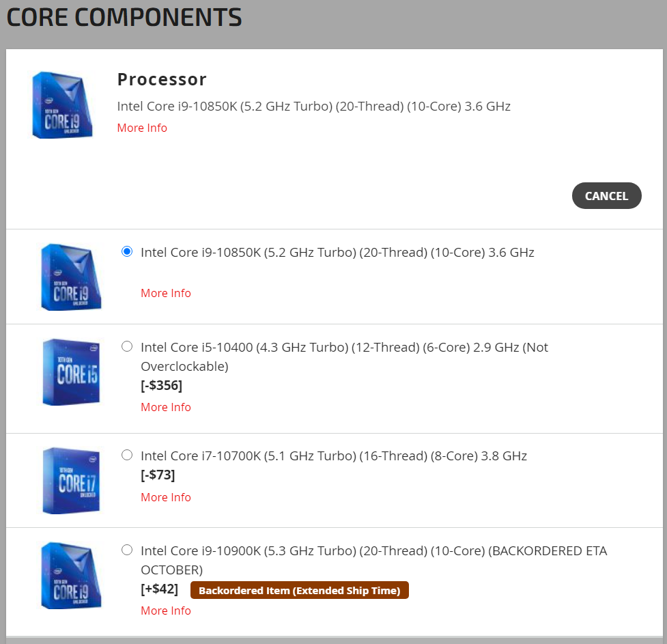The height and width of the screenshot is (644, 667).
Task: Choose the Intel Core i7-10700K option
Action: pyautogui.click(x=127, y=455)
